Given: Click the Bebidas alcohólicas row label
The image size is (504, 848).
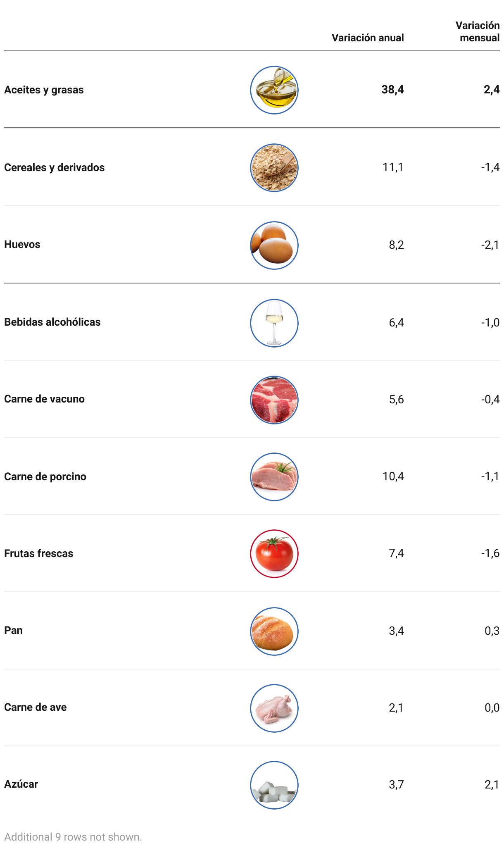Looking at the screenshot, I should click(52, 322).
